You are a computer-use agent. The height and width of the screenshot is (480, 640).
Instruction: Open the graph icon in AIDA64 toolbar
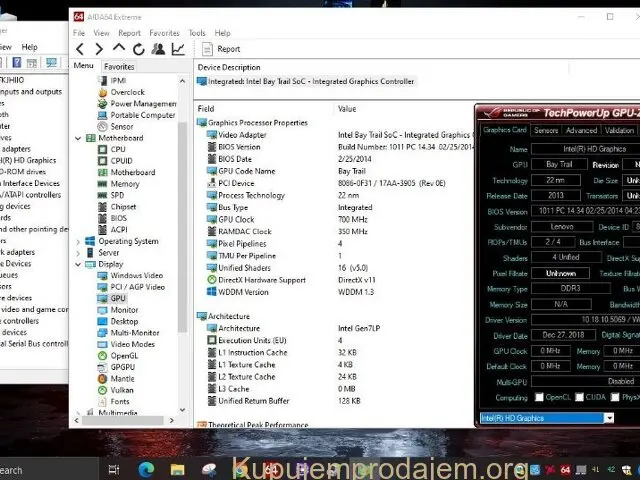177,48
